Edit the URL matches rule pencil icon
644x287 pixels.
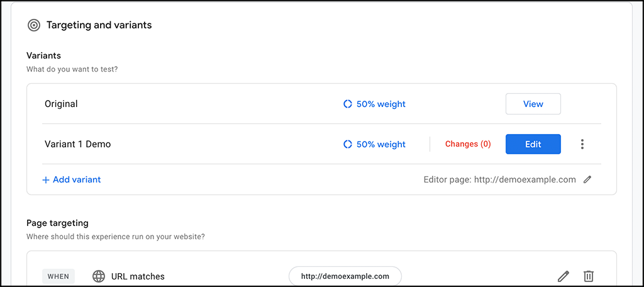coord(563,276)
